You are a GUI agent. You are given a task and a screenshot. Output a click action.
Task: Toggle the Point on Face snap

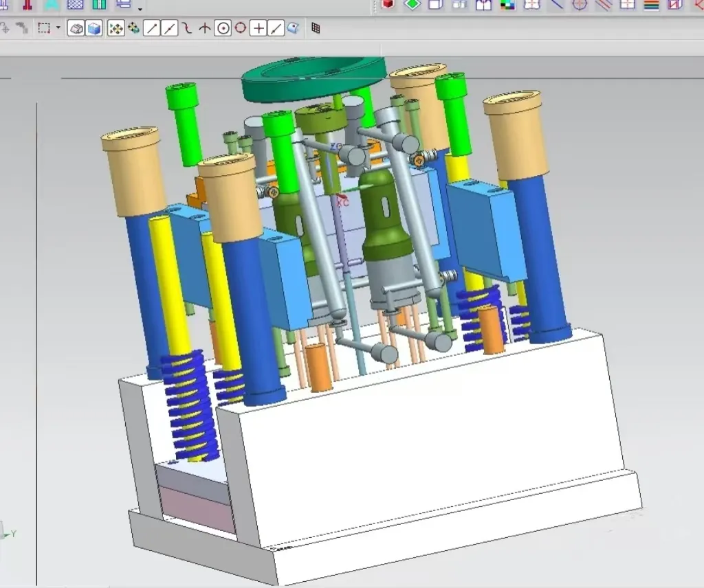[x=293, y=28]
